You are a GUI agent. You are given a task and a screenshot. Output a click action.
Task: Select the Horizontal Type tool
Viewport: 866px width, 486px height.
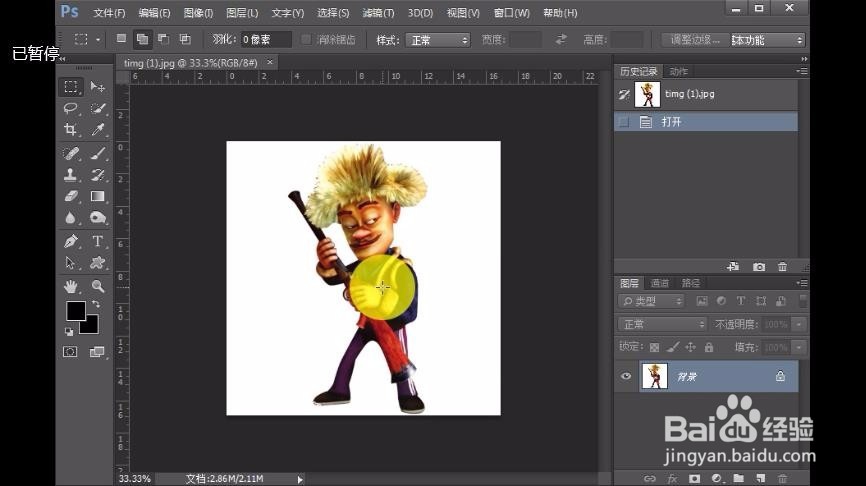[x=98, y=241]
